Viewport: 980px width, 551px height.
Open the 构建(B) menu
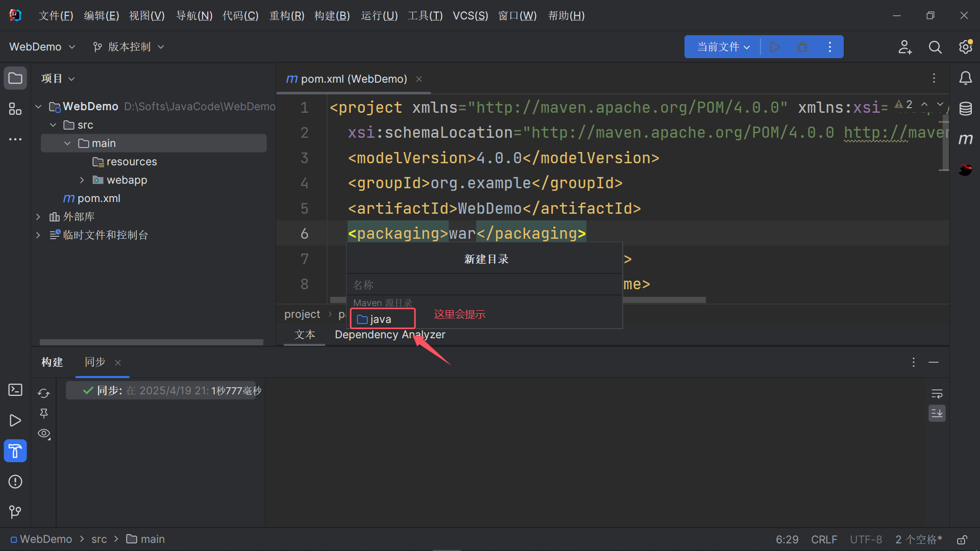coord(332,16)
